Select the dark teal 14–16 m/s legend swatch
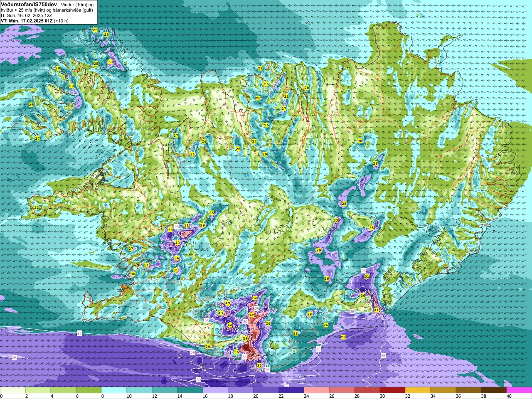The height and width of the screenshot is (399, 532). [190, 390]
